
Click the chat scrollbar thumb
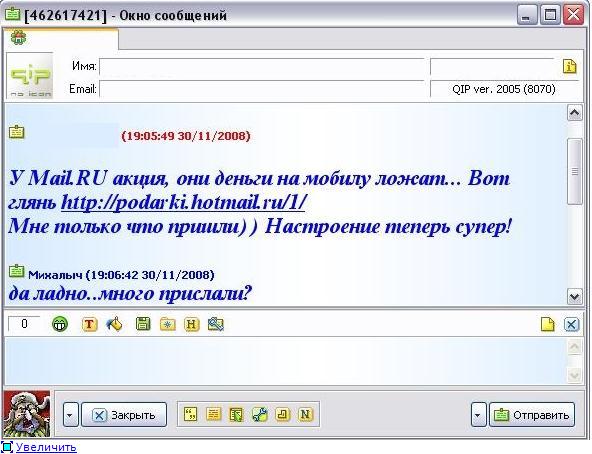[575, 171]
